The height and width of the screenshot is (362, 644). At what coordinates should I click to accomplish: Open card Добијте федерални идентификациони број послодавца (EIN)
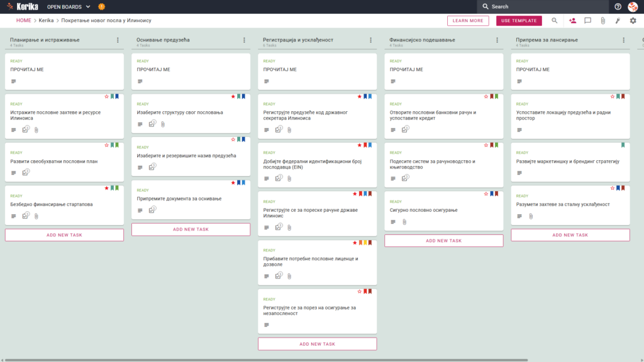pos(318,165)
